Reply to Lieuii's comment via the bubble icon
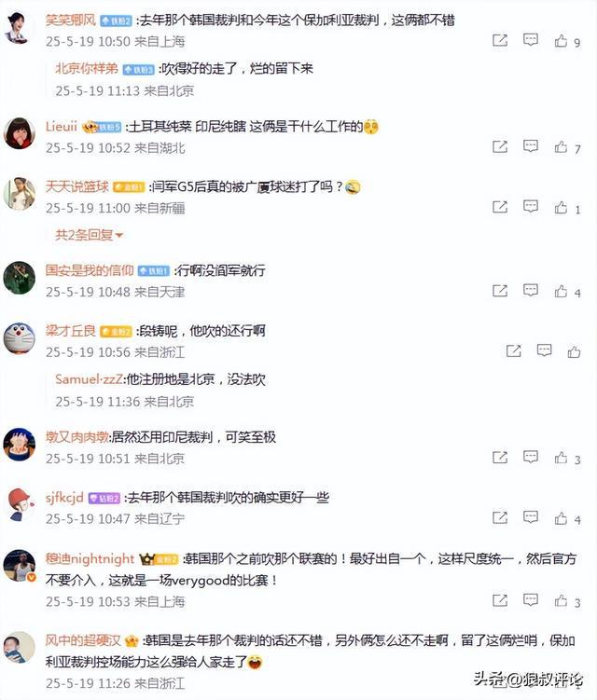597x700 pixels. (531, 146)
